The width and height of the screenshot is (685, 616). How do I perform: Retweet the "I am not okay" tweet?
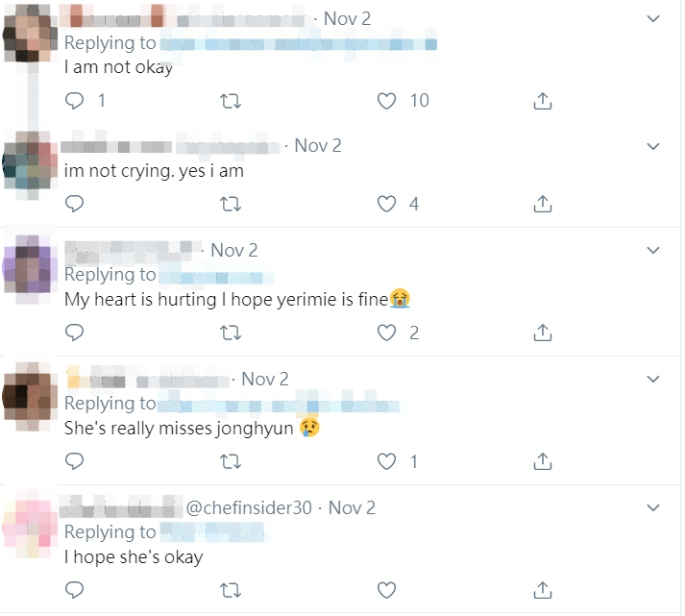coord(231,100)
